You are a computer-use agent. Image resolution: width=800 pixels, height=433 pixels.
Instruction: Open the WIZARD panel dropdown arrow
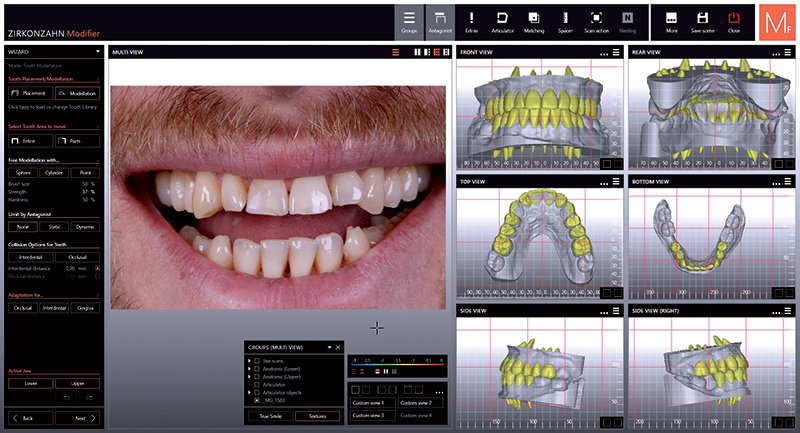coord(97,51)
